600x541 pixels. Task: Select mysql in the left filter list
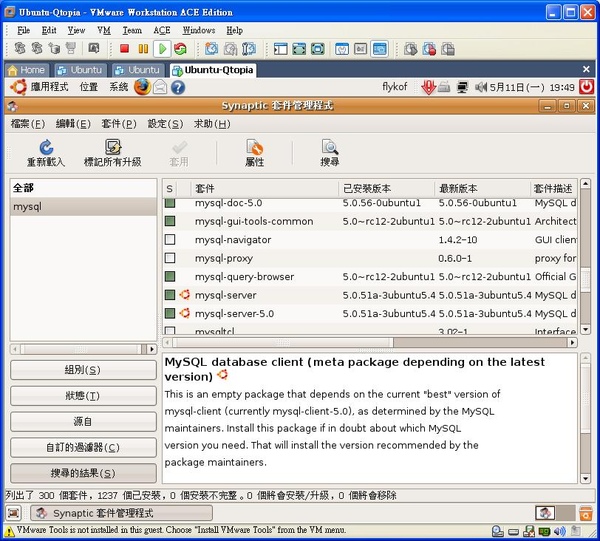coord(83,207)
